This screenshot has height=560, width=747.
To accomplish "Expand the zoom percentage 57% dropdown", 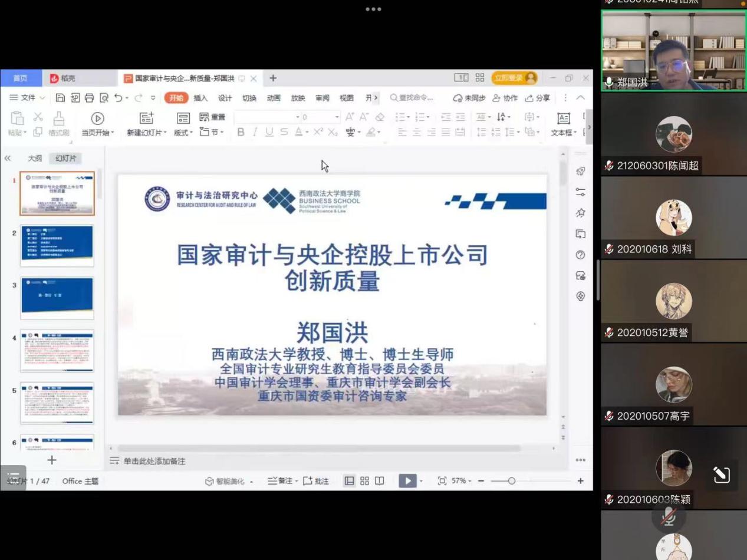I will point(462,481).
